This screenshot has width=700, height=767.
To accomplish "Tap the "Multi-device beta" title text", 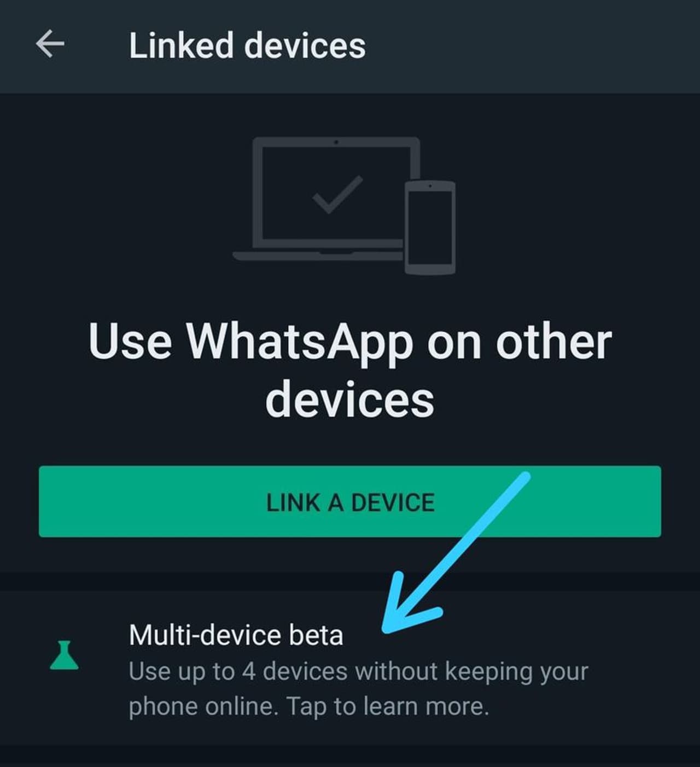I will click(236, 635).
